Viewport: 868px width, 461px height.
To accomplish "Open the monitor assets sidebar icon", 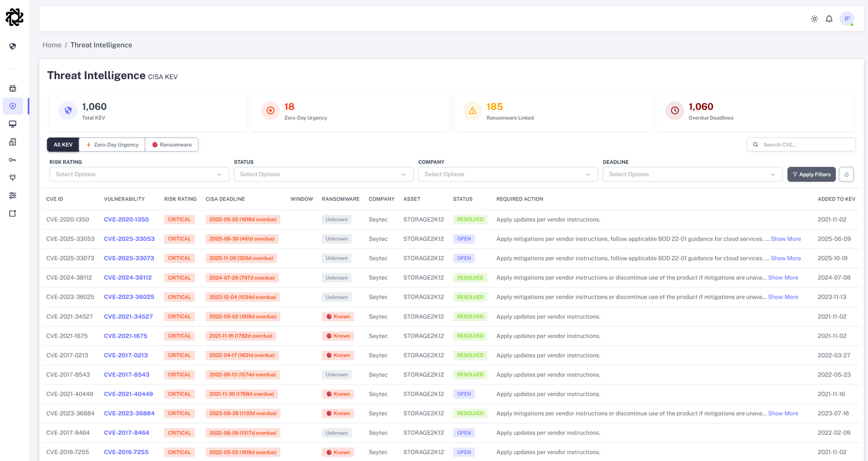I will click(x=13, y=124).
